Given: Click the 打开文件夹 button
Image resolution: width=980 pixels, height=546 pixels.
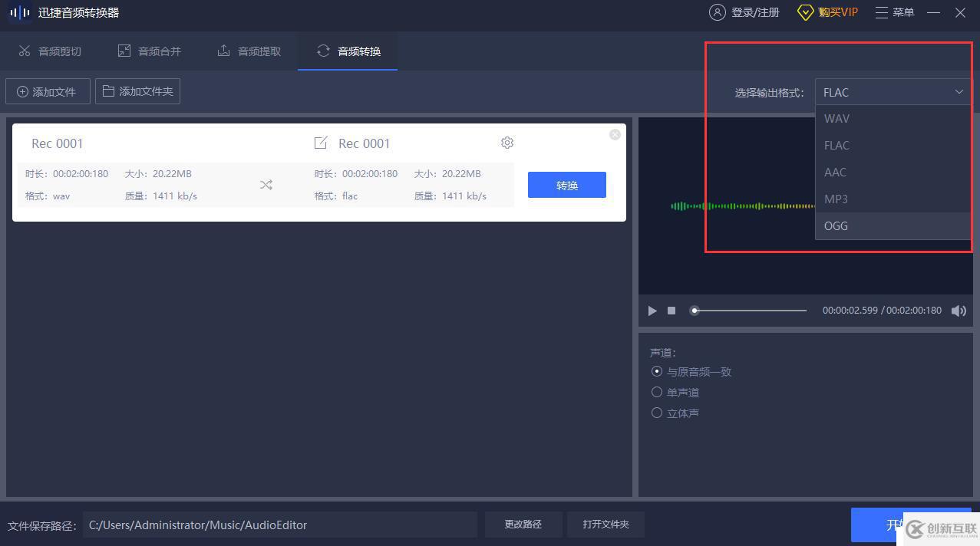Looking at the screenshot, I should pos(605,525).
